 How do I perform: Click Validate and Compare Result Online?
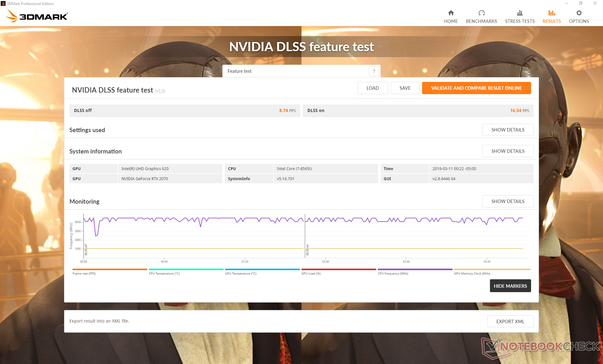476,88
